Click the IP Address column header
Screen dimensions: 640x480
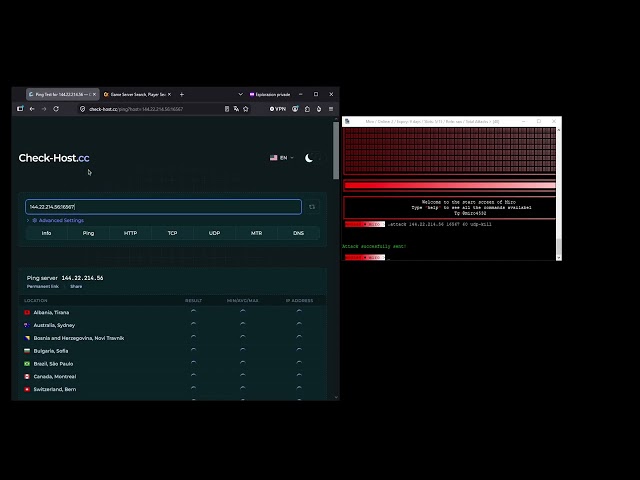click(x=299, y=300)
